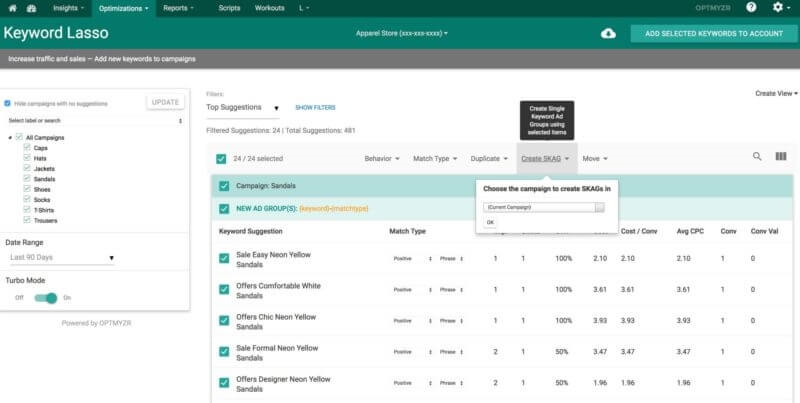Image resolution: width=800 pixels, height=403 pixels.
Task: Open the Last 90 Days date range dropdown
Action: click(x=61, y=258)
